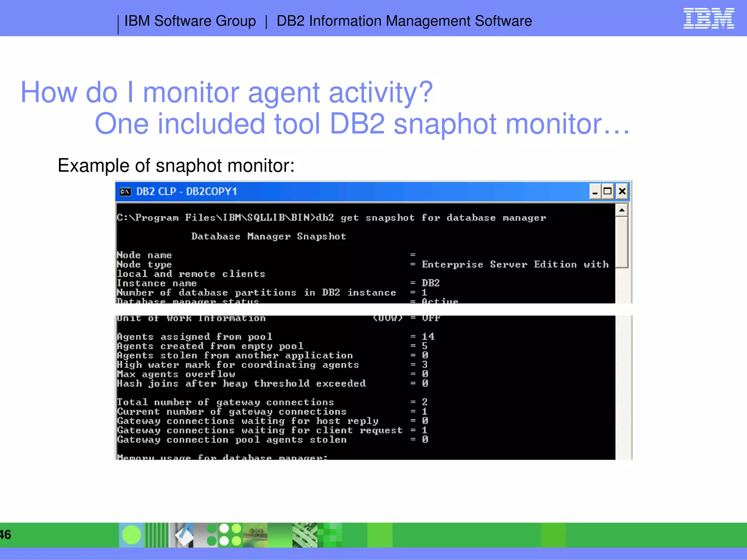Click 'local and remote clients' line
The width and height of the screenshot is (747, 560).
(191, 274)
